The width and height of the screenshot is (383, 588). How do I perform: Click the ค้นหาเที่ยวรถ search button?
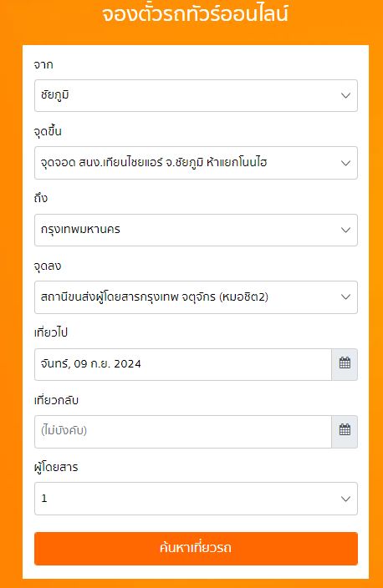coord(196,548)
